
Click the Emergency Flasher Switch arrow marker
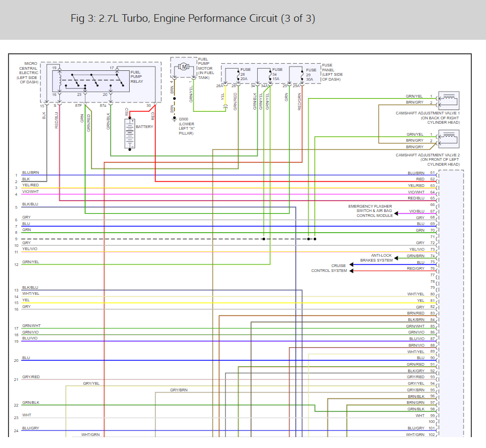point(396,213)
